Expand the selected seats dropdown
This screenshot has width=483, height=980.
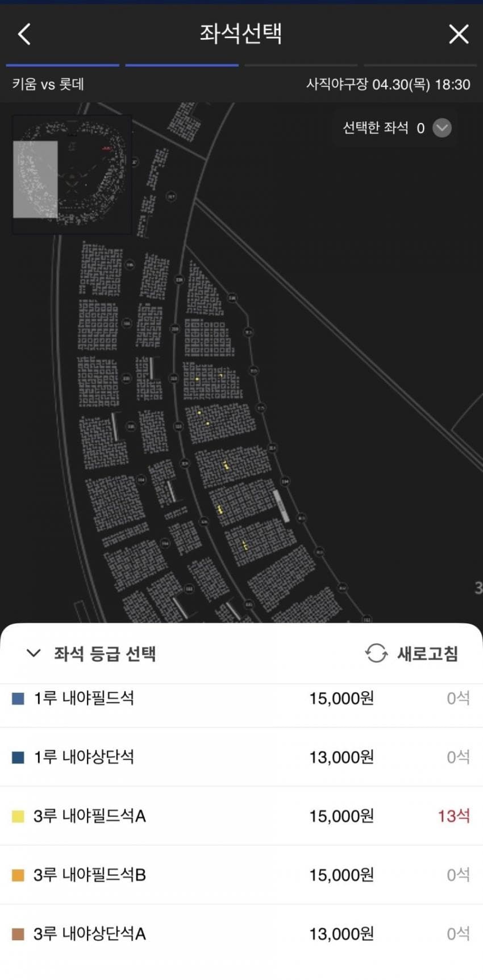(442, 128)
